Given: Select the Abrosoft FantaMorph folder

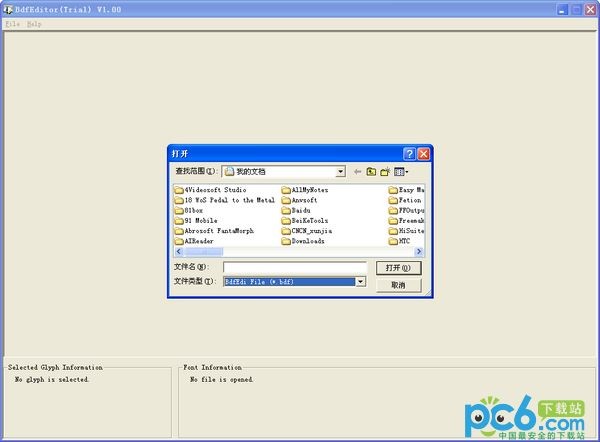Looking at the screenshot, I should (x=219, y=230).
